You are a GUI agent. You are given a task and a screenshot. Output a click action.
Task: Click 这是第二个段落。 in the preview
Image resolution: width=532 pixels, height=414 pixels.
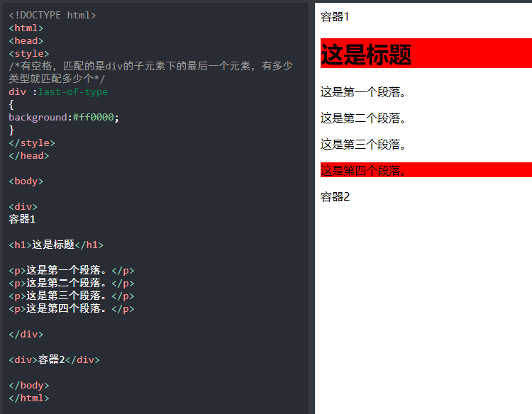[363, 118]
